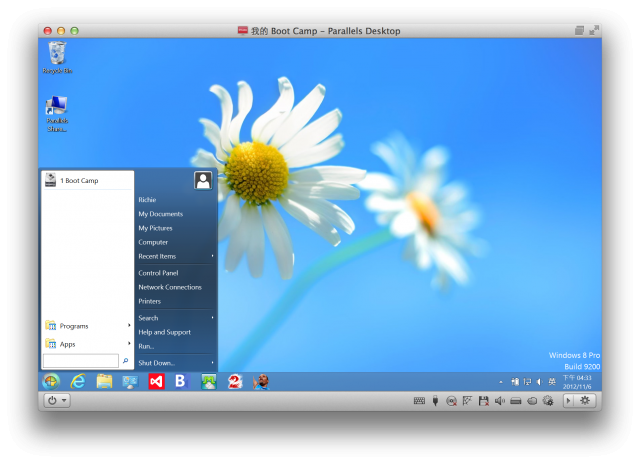This screenshot has height=464, width=640.
Task: Click the input language indicator in tray
Action: [x=552, y=382]
